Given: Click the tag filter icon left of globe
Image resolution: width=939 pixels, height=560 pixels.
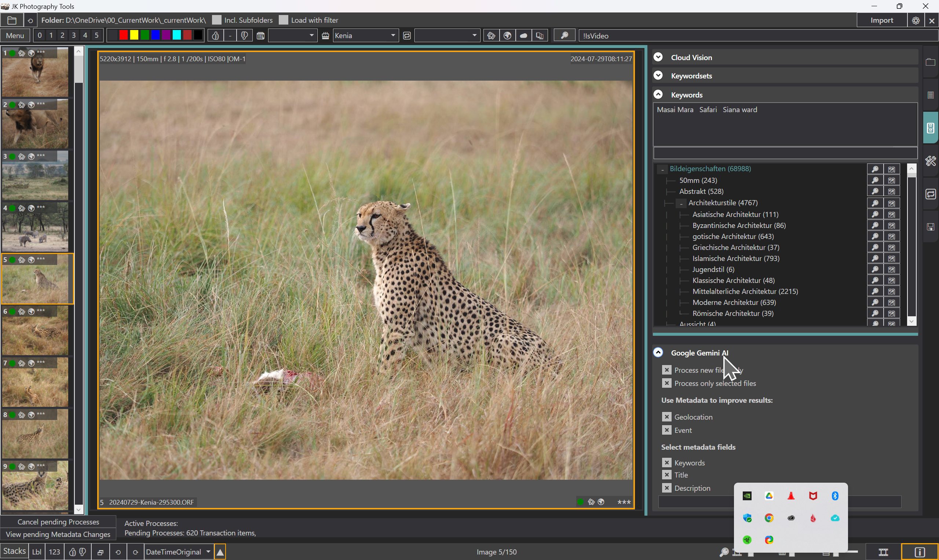Looking at the screenshot, I should [491, 36].
